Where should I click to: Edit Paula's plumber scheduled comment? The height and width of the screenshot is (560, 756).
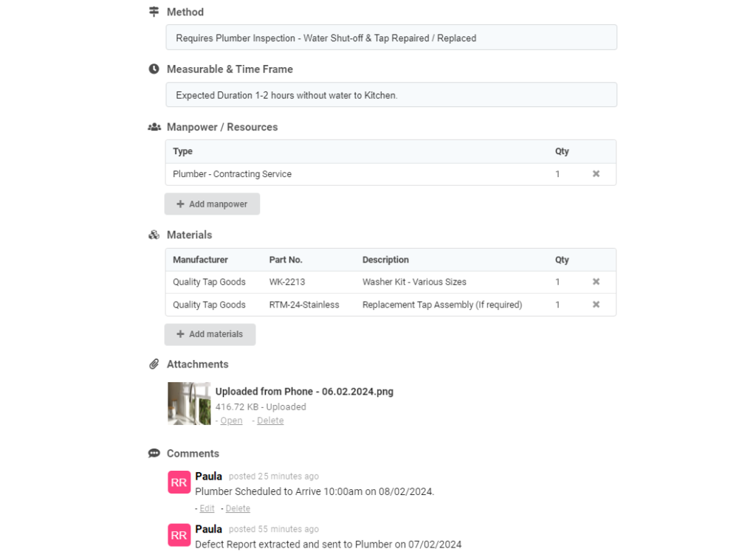click(x=207, y=508)
